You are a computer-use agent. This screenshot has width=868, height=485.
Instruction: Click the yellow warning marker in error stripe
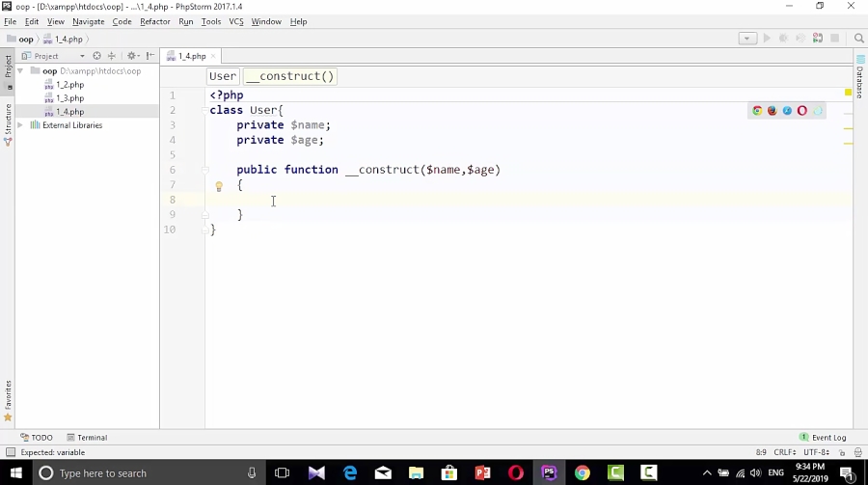tap(848, 128)
